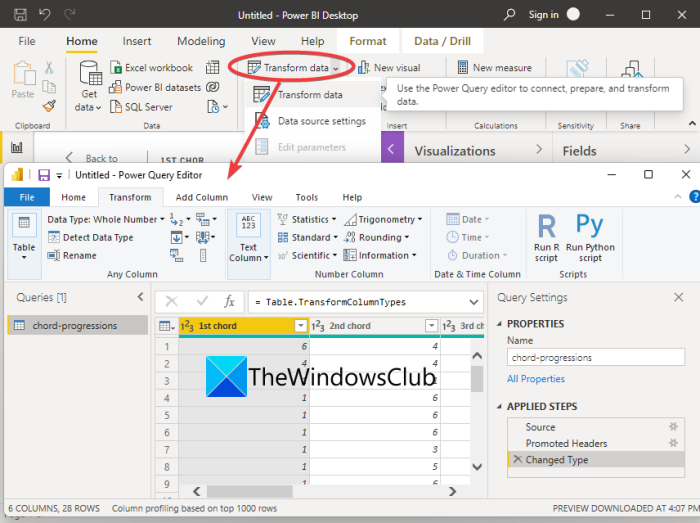Open the Statistics dropdown

[x=307, y=220]
